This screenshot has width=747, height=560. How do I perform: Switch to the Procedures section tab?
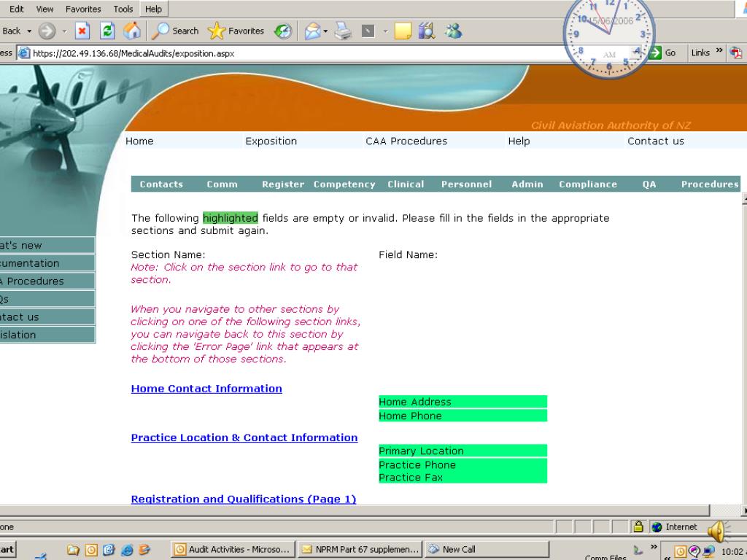(x=710, y=184)
